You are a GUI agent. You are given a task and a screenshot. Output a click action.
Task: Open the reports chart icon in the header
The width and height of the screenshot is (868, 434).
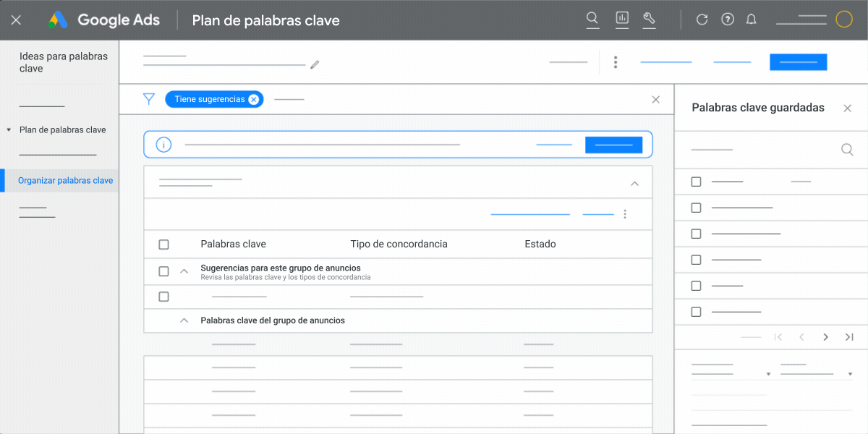click(x=621, y=20)
